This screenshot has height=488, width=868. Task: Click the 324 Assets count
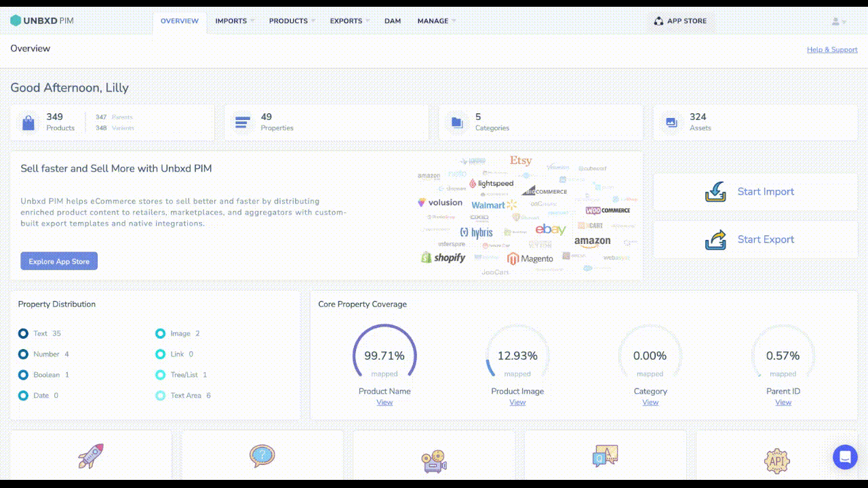tap(698, 117)
